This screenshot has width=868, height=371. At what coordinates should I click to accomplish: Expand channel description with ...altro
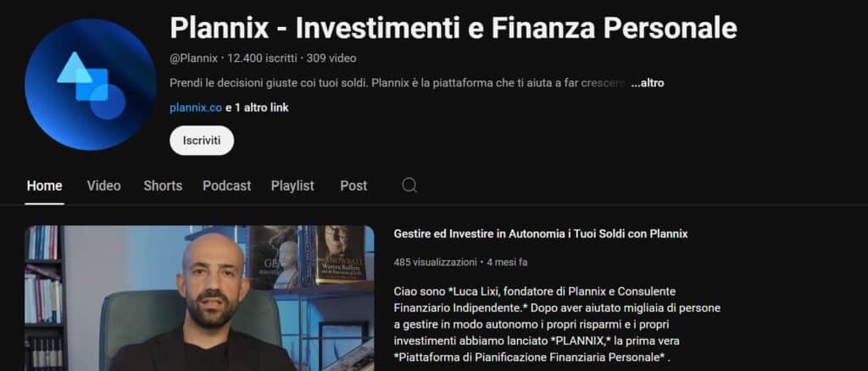647,83
